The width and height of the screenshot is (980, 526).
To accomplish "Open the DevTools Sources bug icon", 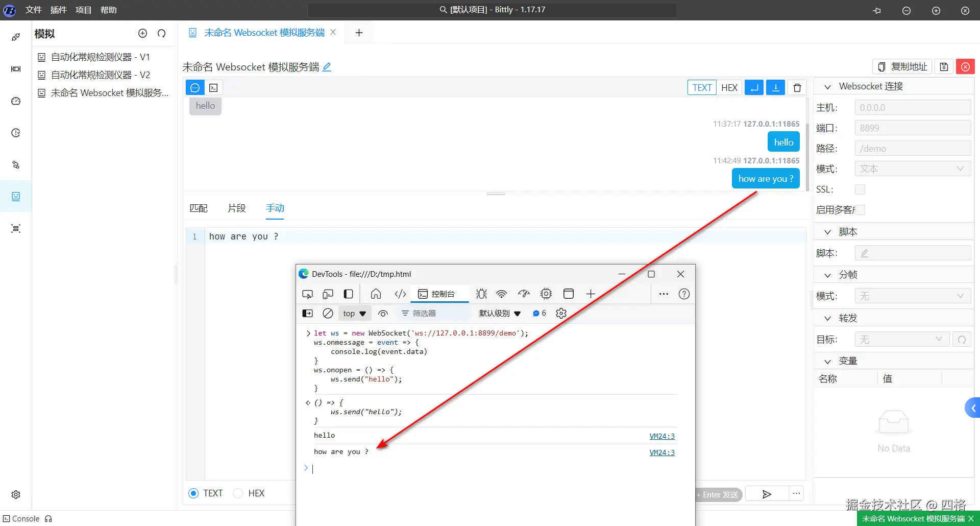I will [x=481, y=294].
